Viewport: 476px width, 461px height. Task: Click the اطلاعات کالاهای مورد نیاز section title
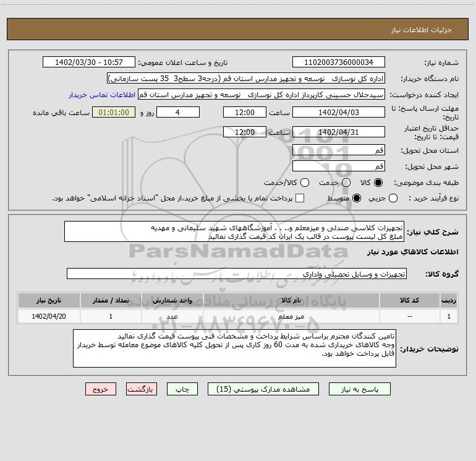(x=413, y=252)
